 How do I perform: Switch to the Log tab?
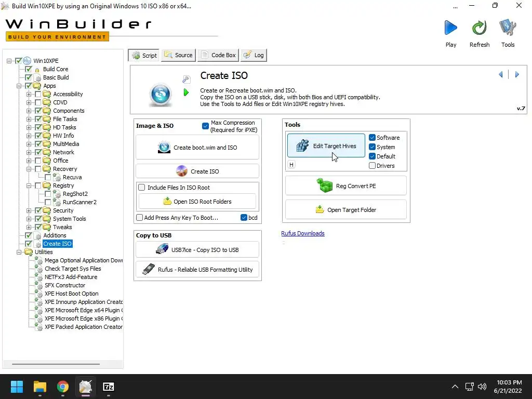click(254, 55)
